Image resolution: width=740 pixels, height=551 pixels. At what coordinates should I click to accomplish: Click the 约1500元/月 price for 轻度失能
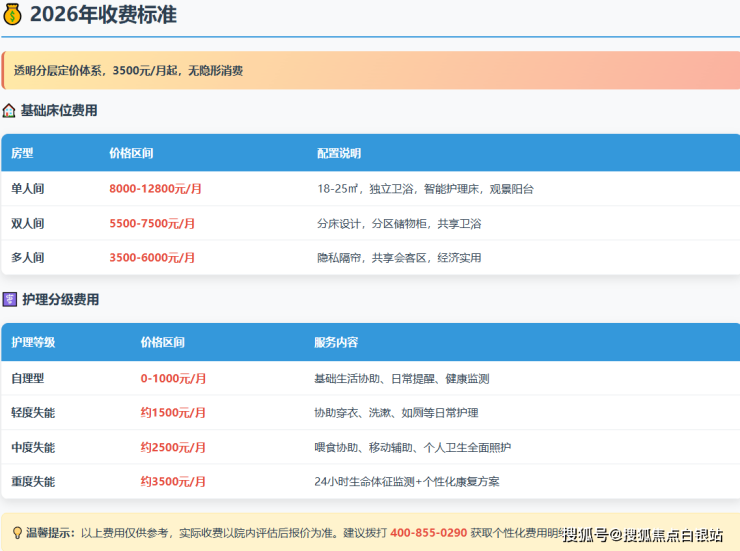pos(173,413)
